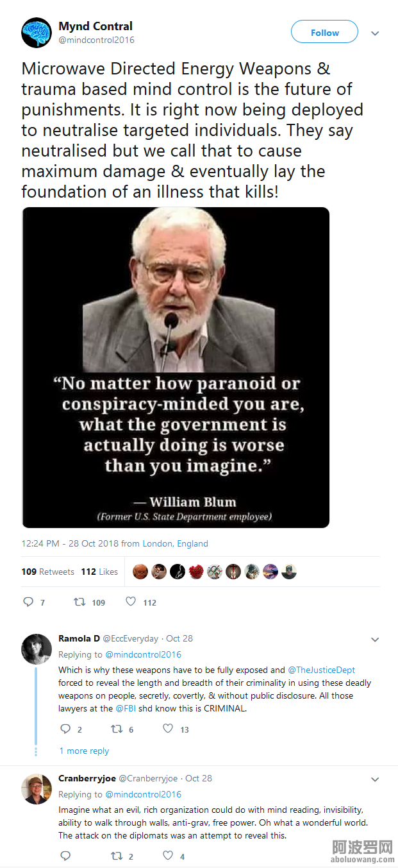This screenshot has width=398, height=868.
Task: Open dropdown menu on Cranberryjoe's reply
Action: [x=376, y=779]
